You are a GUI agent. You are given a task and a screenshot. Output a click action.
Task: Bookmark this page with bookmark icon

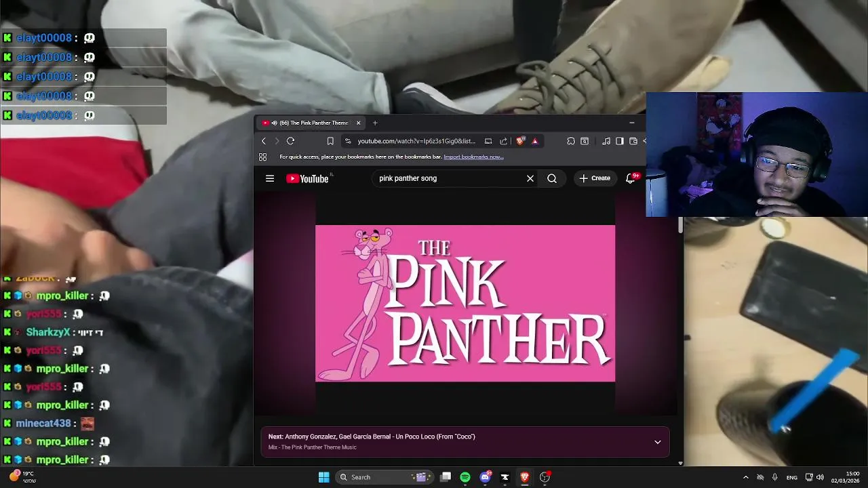(330, 141)
